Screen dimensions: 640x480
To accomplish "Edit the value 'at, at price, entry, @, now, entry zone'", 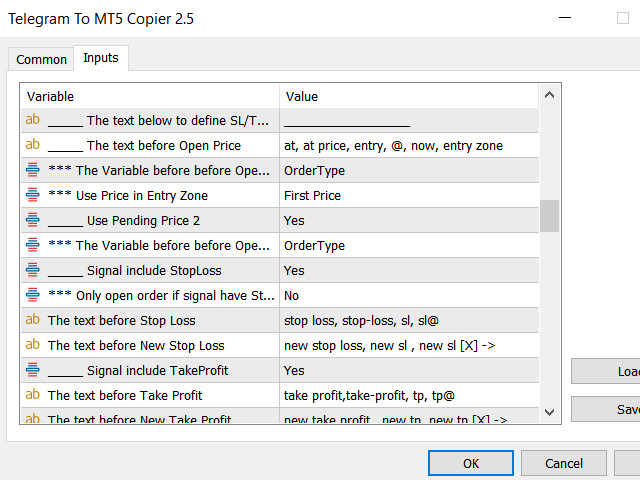I will pyautogui.click(x=409, y=145).
